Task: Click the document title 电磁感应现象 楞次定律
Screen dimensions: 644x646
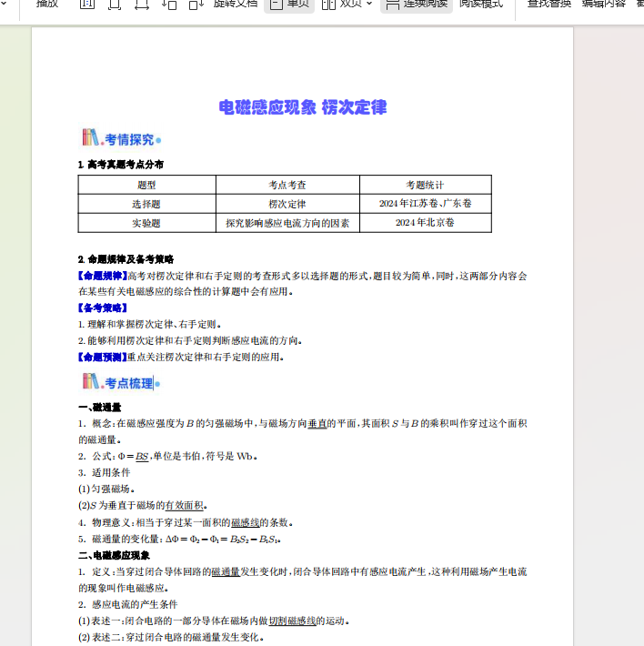Action: (303, 107)
